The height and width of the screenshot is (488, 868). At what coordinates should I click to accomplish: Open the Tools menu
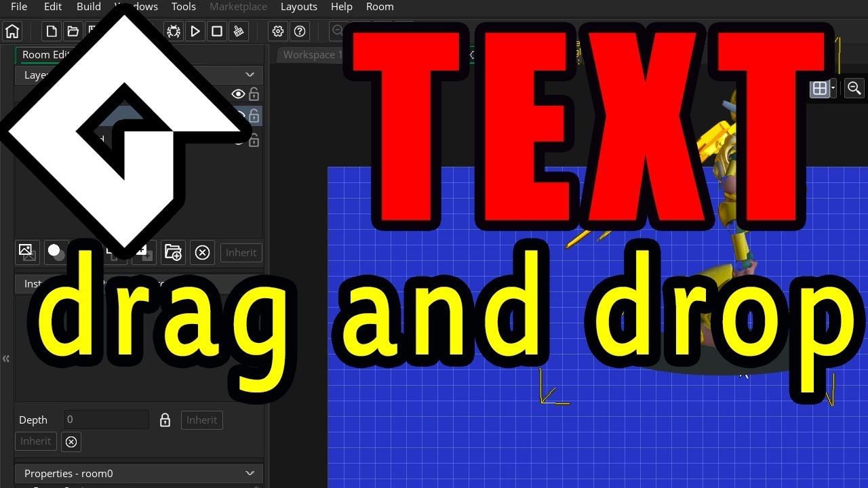pos(184,7)
